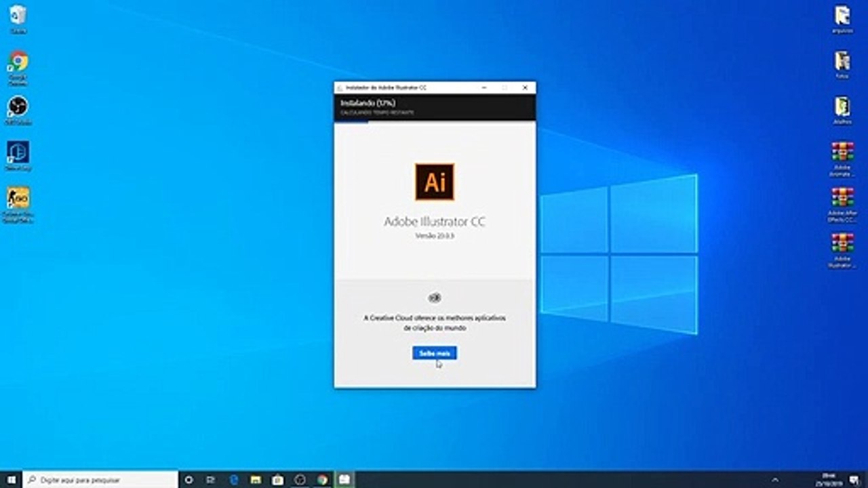Click the Saiba mais button
868x488 pixels.
[435, 353]
